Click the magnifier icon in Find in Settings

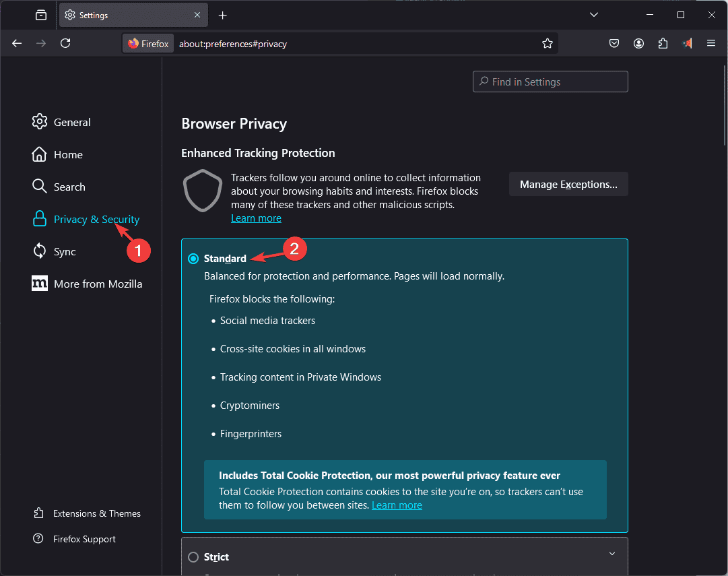click(x=484, y=82)
